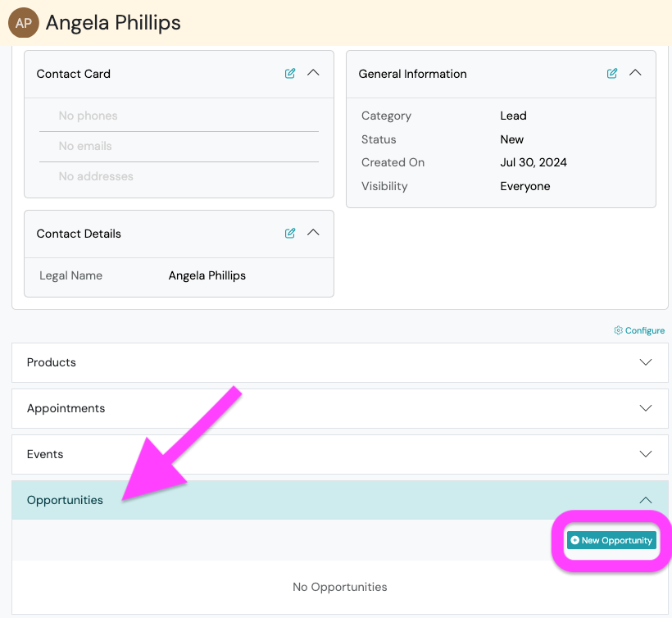Click the Visibility field label
The height and width of the screenshot is (618, 672).
(384, 186)
